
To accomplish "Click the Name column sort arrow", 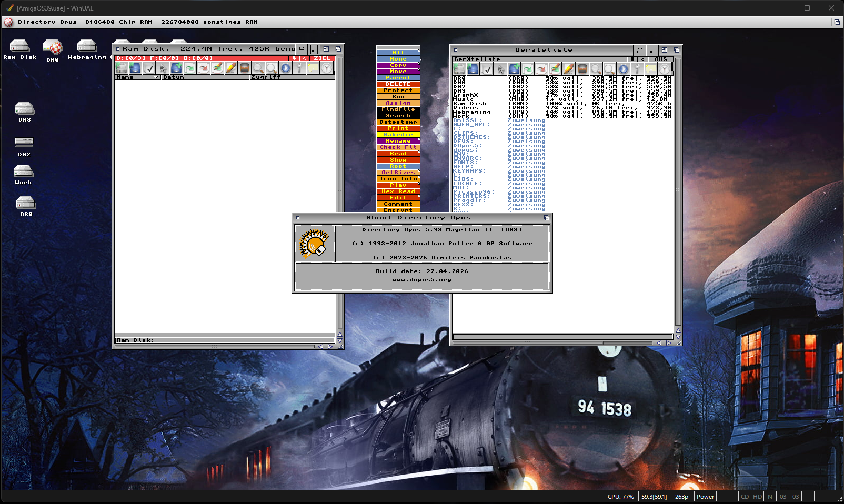I will (x=156, y=77).
